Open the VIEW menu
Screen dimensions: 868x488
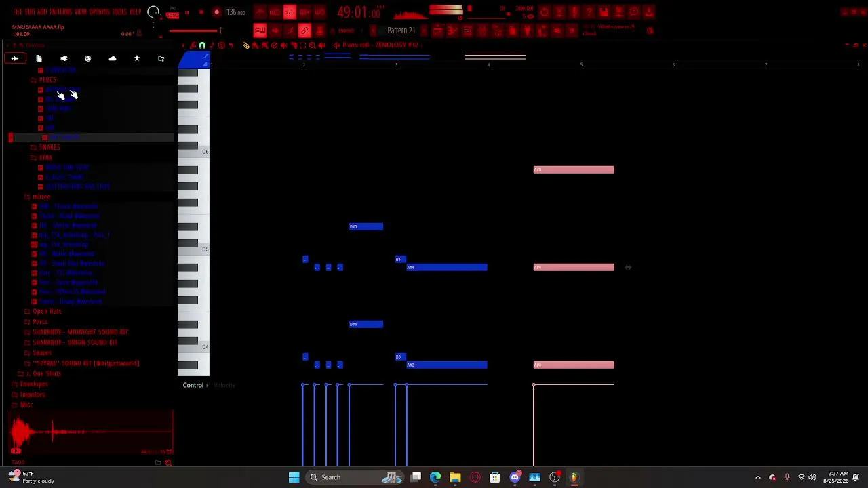tap(81, 12)
